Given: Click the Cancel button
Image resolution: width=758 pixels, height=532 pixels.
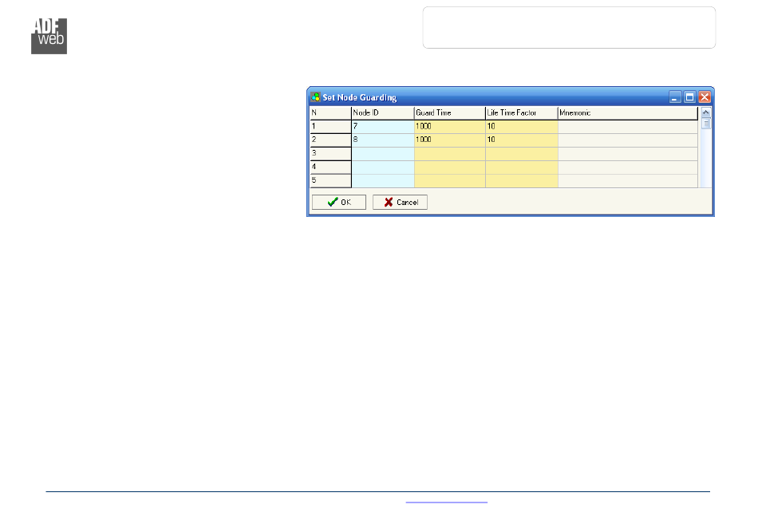Looking at the screenshot, I should click(x=400, y=202).
